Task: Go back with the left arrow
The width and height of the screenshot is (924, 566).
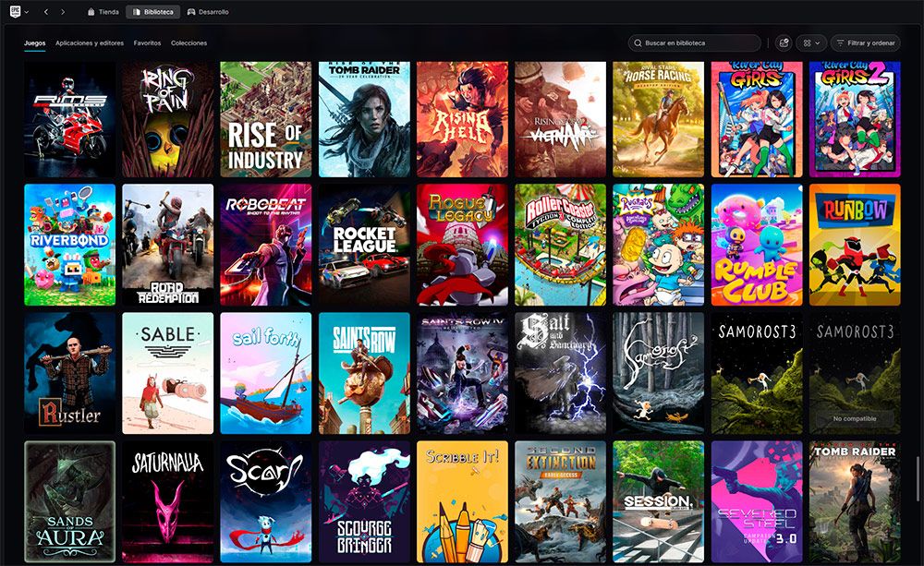Action: (x=46, y=12)
